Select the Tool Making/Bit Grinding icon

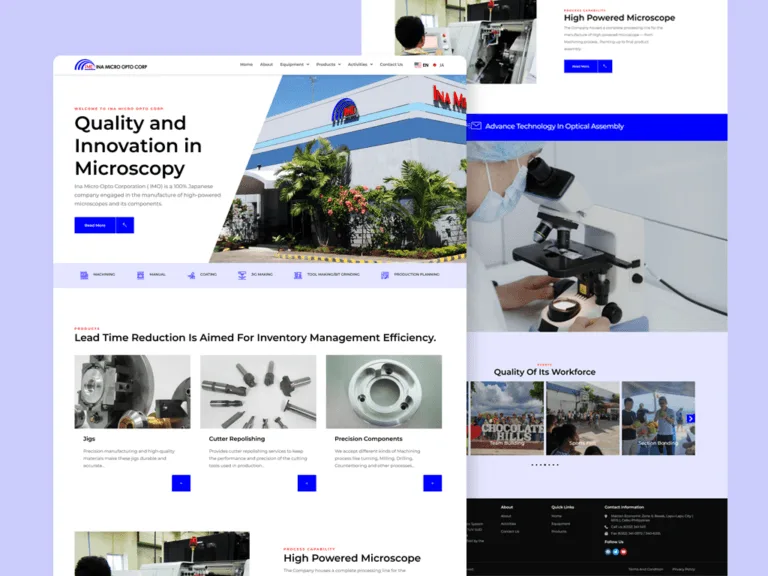[298, 275]
